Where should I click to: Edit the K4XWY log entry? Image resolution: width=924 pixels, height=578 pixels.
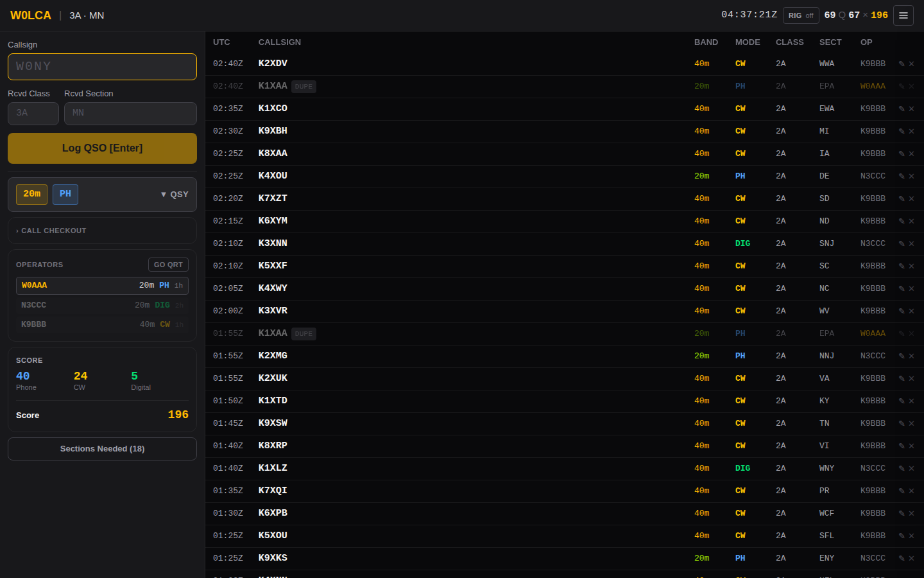click(x=902, y=288)
